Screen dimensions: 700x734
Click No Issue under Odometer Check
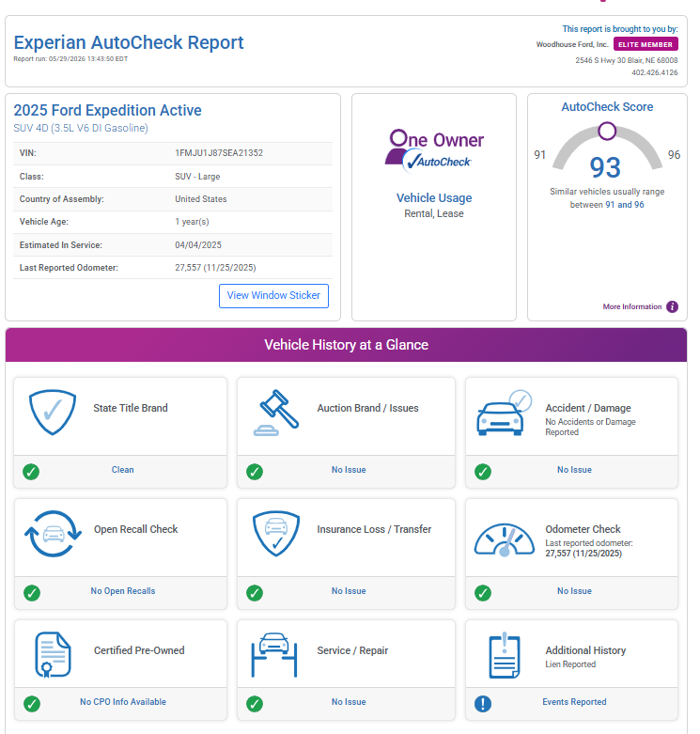pyautogui.click(x=574, y=591)
